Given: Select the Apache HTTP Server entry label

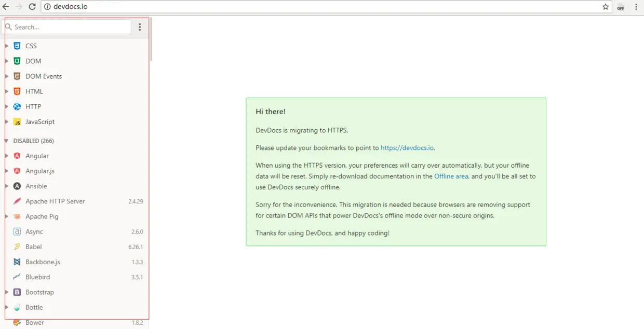Looking at the screenshot, I should (55, 201).
